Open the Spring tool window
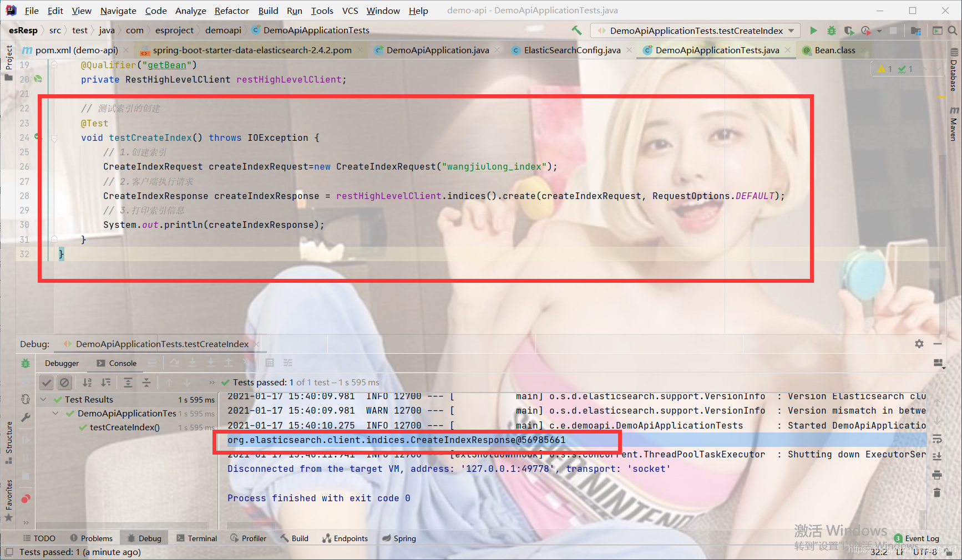This screenshot has height=560, width=962. pos(399,538)
